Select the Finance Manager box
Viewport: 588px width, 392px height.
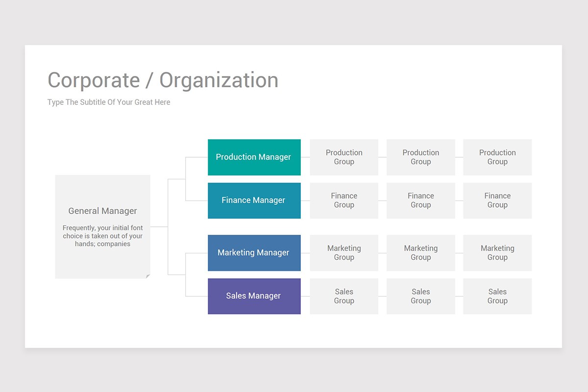pos(254,200)
